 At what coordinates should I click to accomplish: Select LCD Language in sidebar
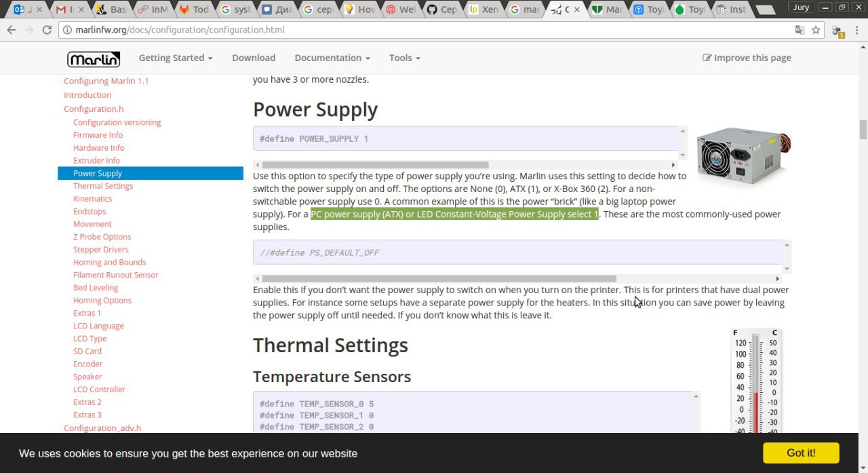[x=99, y=326]
